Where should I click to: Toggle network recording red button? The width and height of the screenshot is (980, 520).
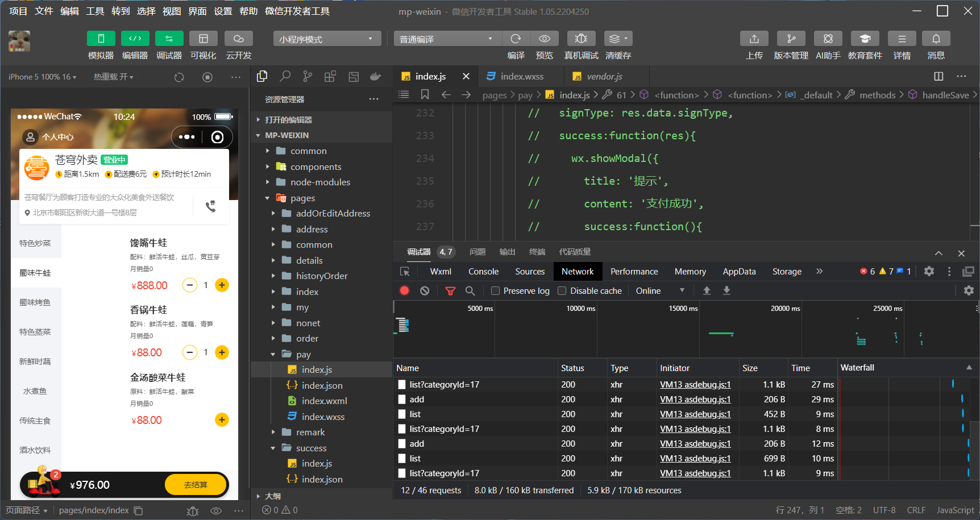[404, 290]
